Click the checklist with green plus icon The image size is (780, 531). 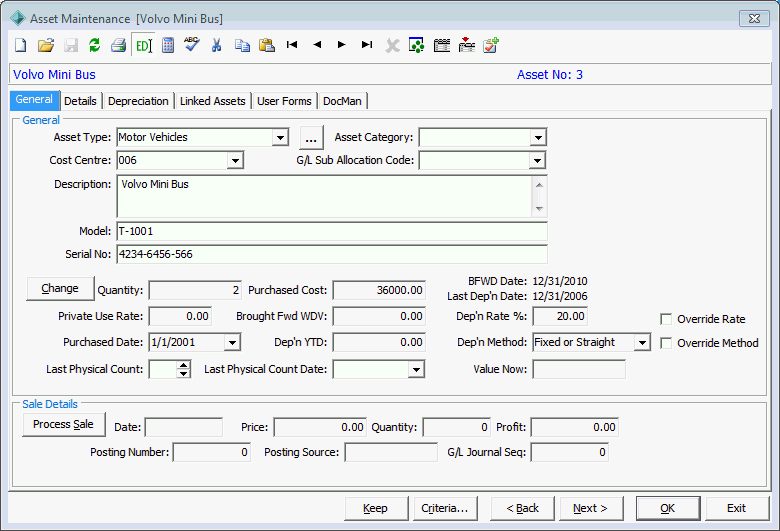coord(491,45)
